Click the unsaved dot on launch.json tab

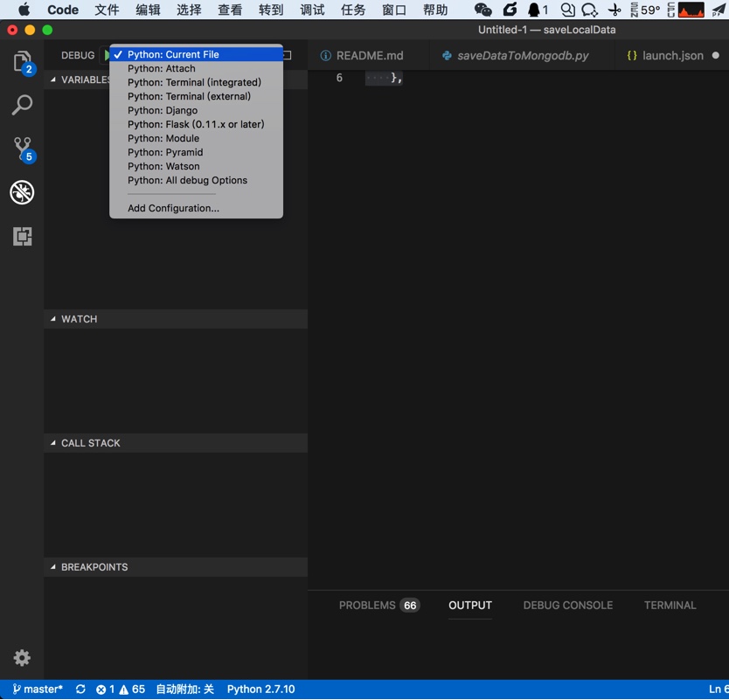pos(716,55)
